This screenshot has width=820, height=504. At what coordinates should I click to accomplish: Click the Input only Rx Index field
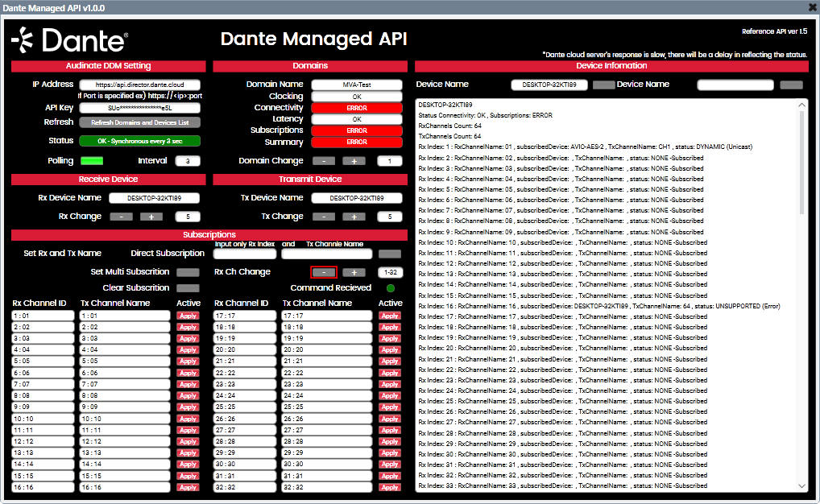(245, 254)
